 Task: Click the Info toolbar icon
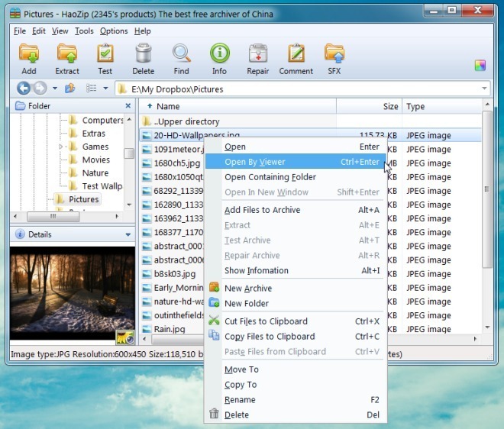(219, 57)
